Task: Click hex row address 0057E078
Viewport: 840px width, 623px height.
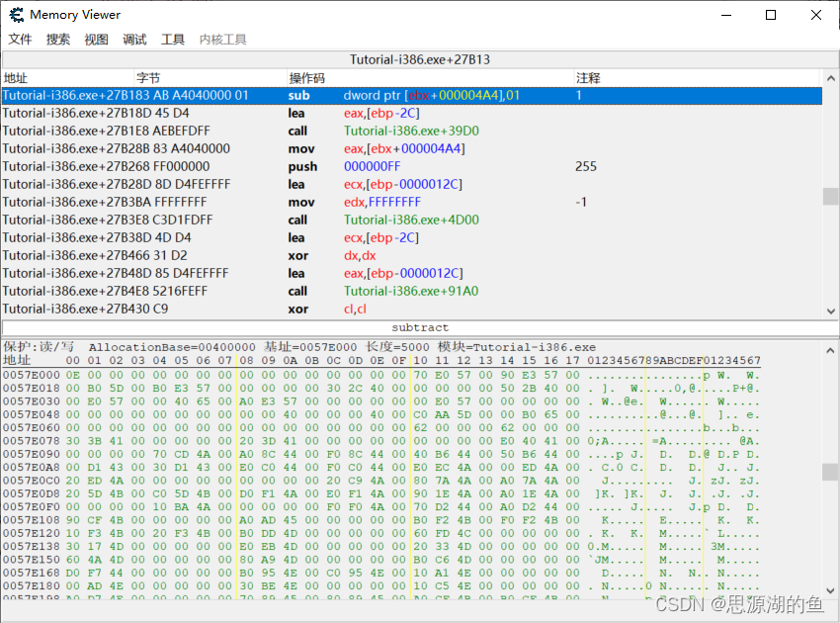Action: pyautogui.click(x=32, y=441)
